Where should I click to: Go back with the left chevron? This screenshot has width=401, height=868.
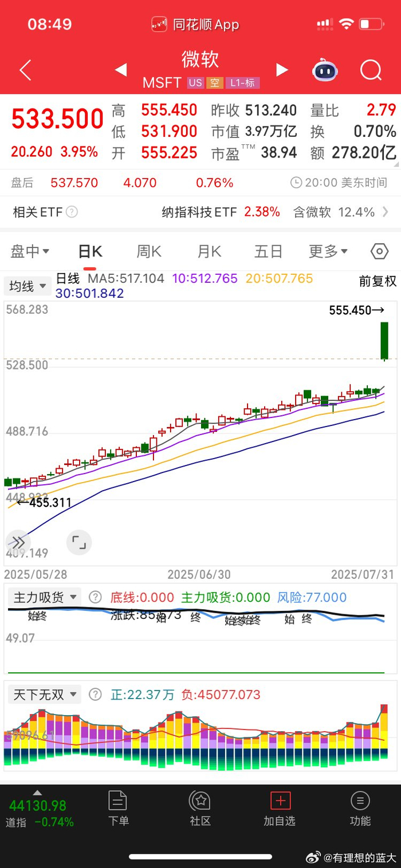click(25, 70)
